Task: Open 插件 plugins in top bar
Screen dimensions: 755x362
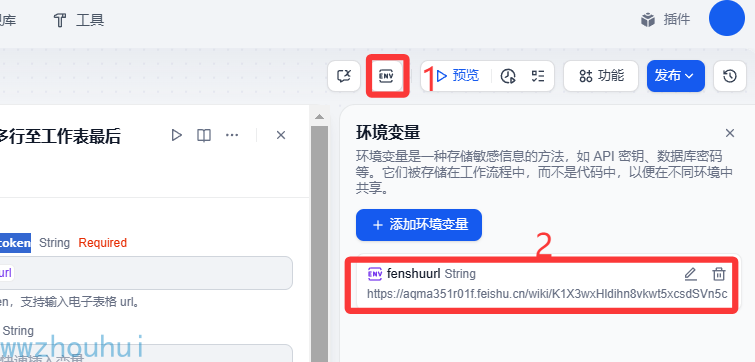Action: [x=666, y=20]
